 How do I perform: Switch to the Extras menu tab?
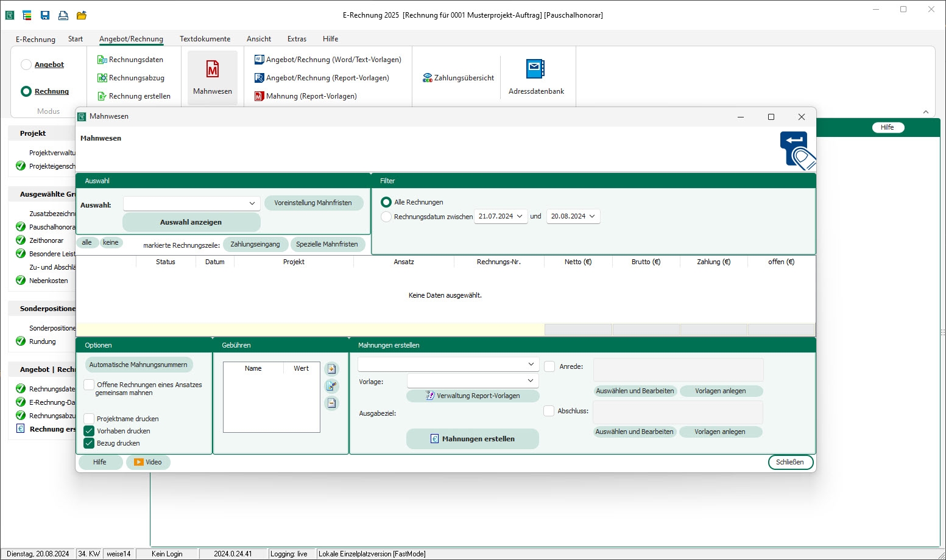pos(297,39)
